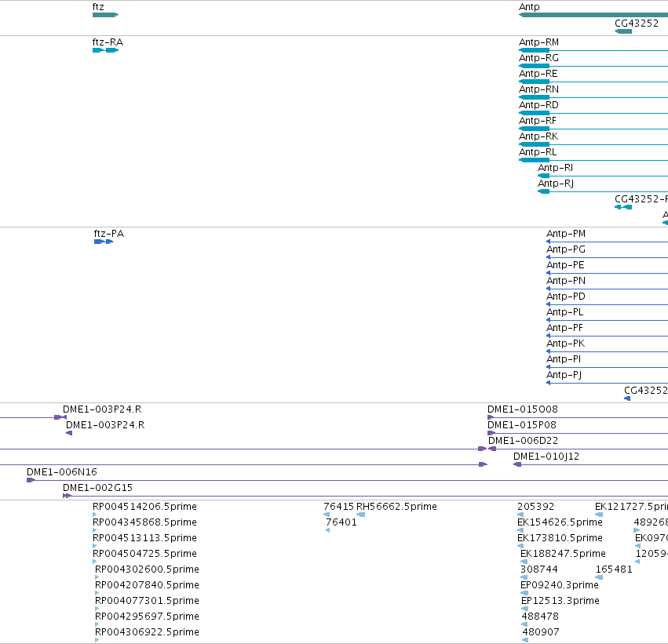
Task: Click the RH56662.5prime label
Action: click(x=396, y=507)
